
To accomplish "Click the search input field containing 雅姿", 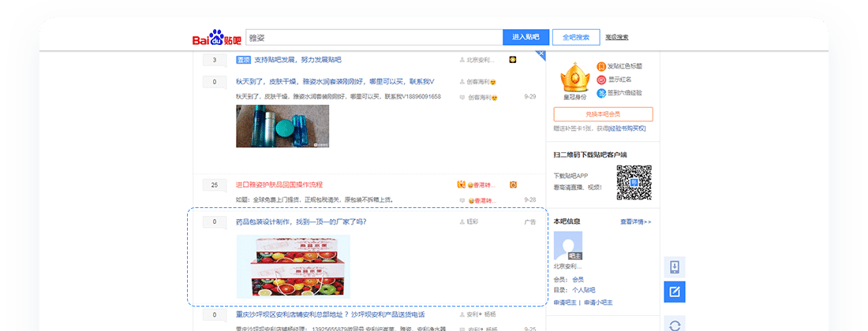I will pyautogui.click(x=373, y=37).
